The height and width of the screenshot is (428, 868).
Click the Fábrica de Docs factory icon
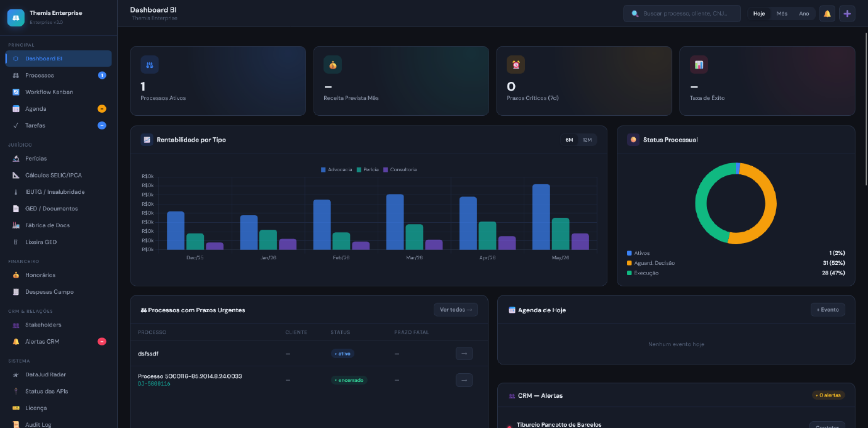pos(16,225)
